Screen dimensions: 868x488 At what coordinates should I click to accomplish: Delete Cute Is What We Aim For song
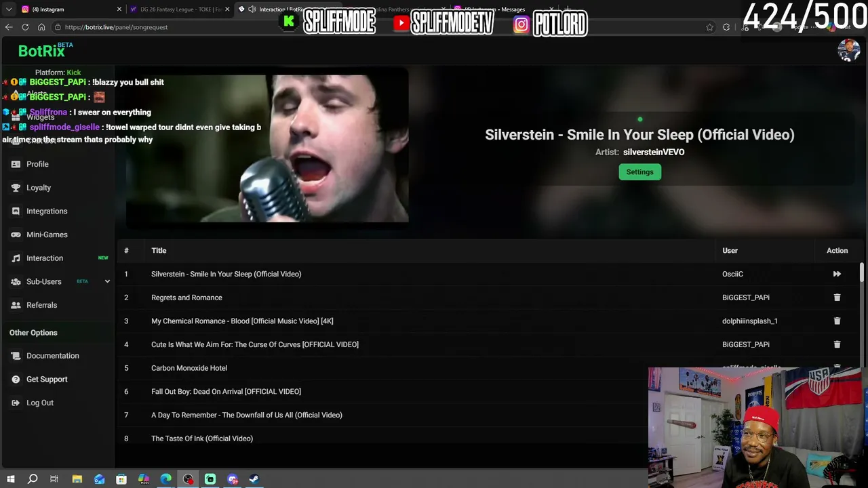837,344
